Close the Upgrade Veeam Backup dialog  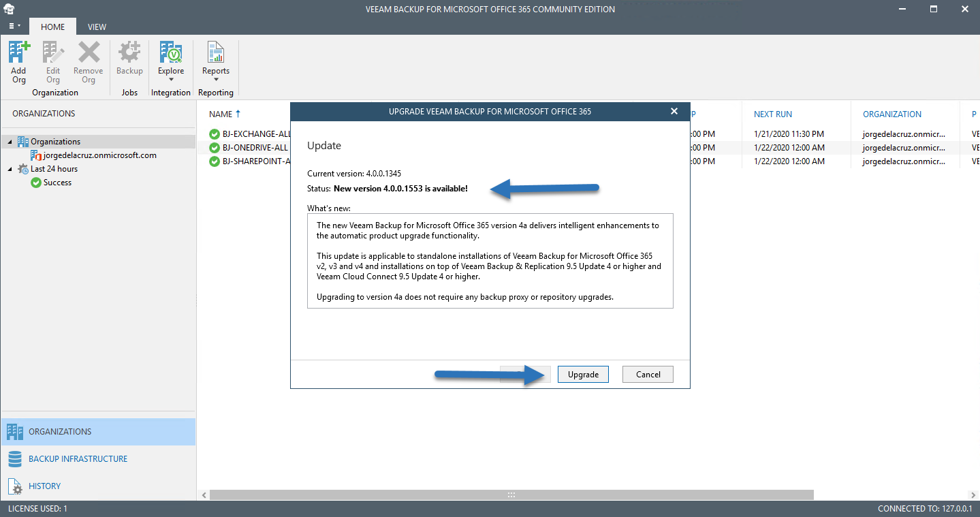click(x=674, y=111)
